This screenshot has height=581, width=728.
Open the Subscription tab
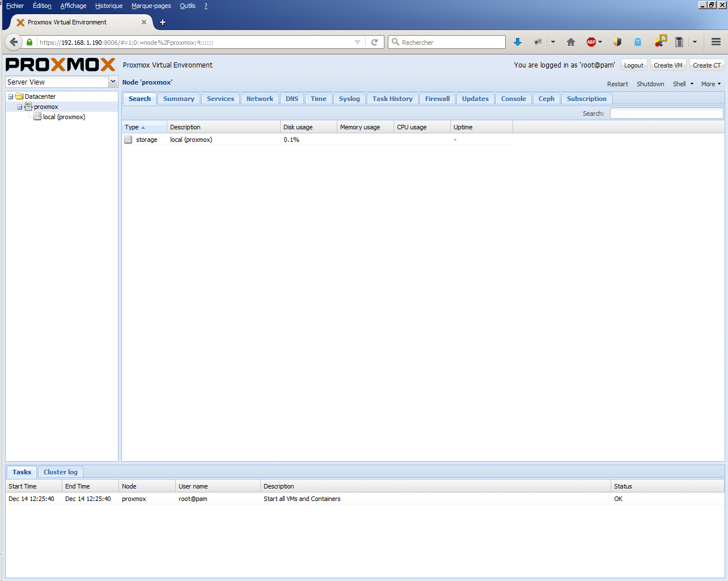587,99
